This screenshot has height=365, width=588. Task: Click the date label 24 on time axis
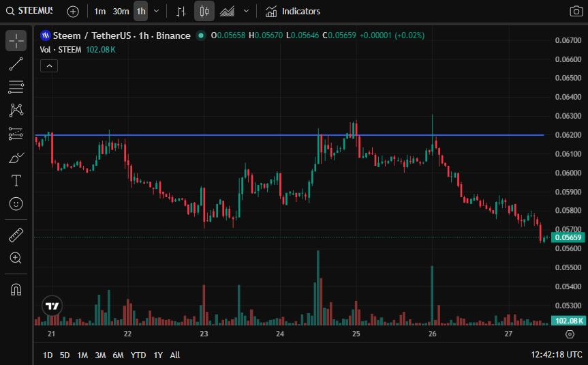280,334
